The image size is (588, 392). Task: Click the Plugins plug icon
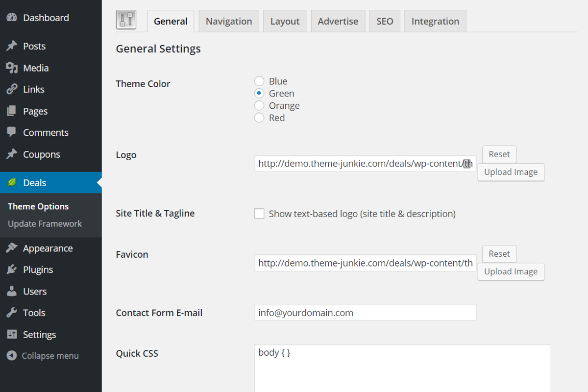[x=12, y=269]
